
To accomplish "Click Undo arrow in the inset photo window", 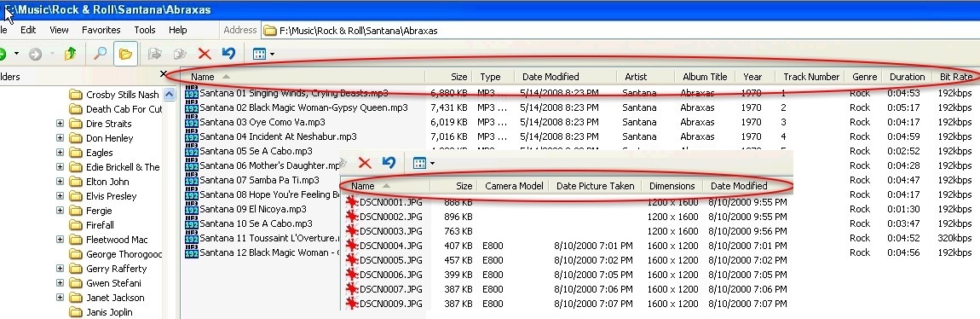I will tap(389, 163).
